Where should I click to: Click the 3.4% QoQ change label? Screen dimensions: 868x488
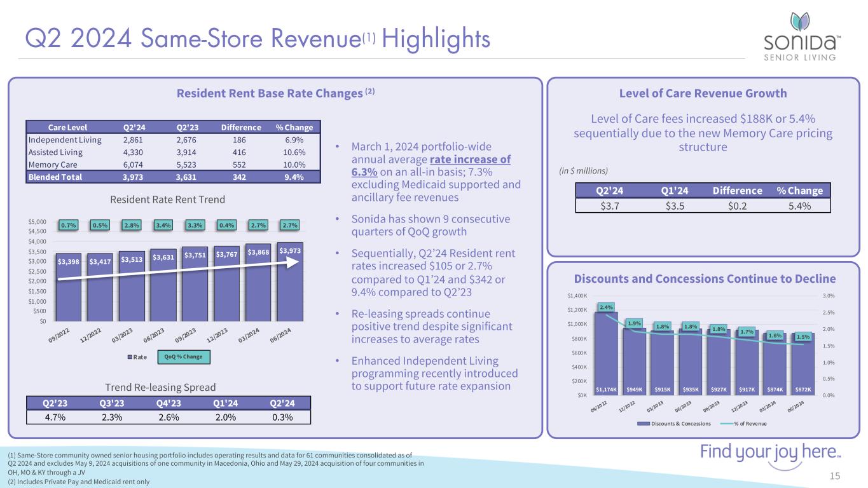click(164, 226)
